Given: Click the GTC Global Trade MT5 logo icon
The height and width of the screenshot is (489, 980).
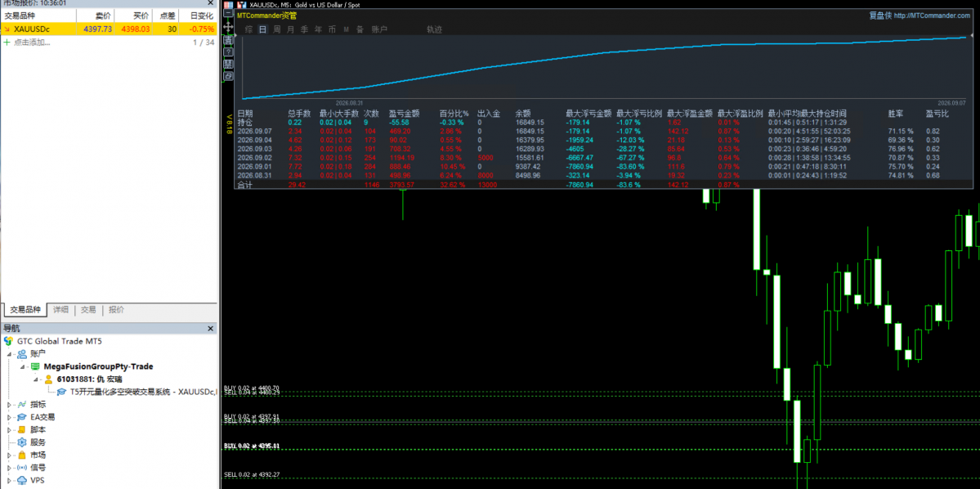Looking at the screenshot, I should tap(8, 341).
